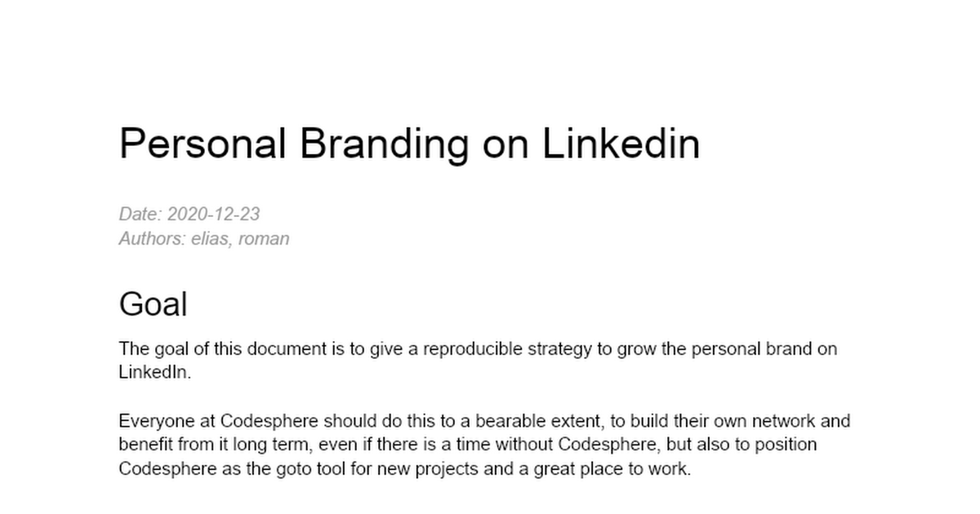Screen dimensions: 980x514
Task: Click the word 'Branding' in the title
Action: tap(384, 144)
